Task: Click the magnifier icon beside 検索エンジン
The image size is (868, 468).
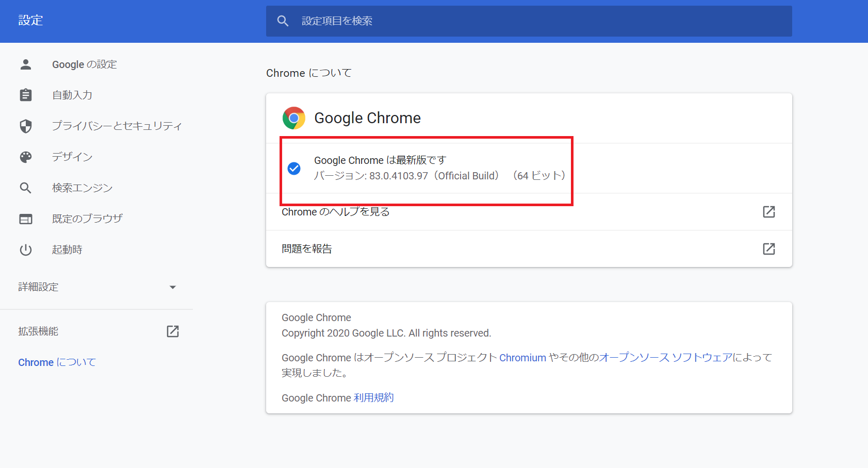Action: coord(26,188)
